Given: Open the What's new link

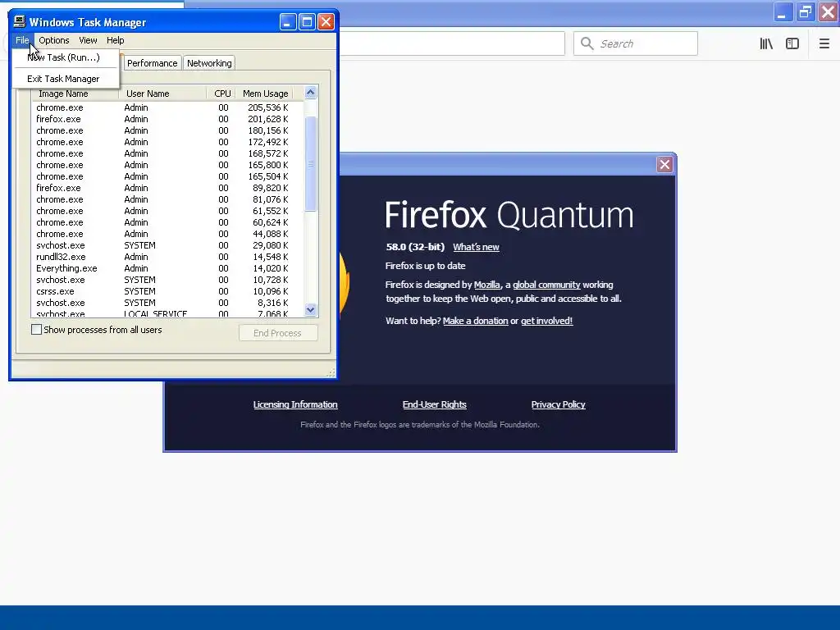Looking at the screenshot, I should coord(476,247).
